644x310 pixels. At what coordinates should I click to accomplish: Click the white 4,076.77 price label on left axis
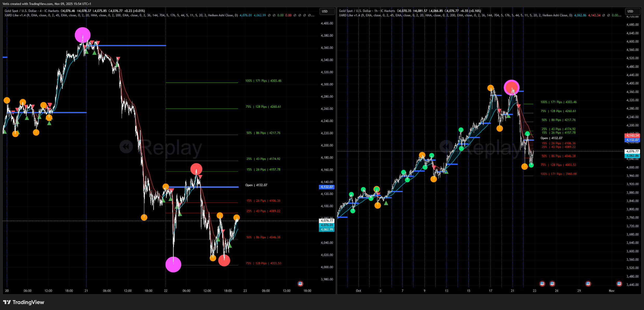[326, 221]
